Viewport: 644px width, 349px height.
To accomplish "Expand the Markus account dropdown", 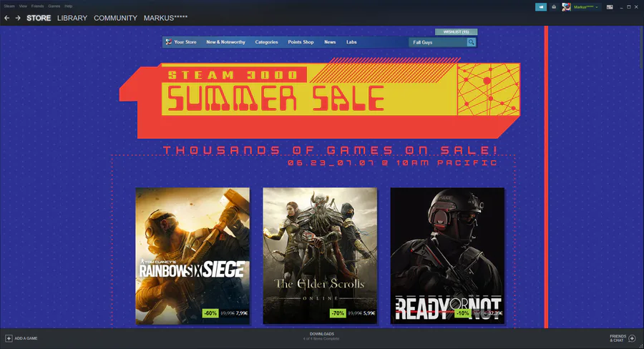I will click(x=585, y=7).
